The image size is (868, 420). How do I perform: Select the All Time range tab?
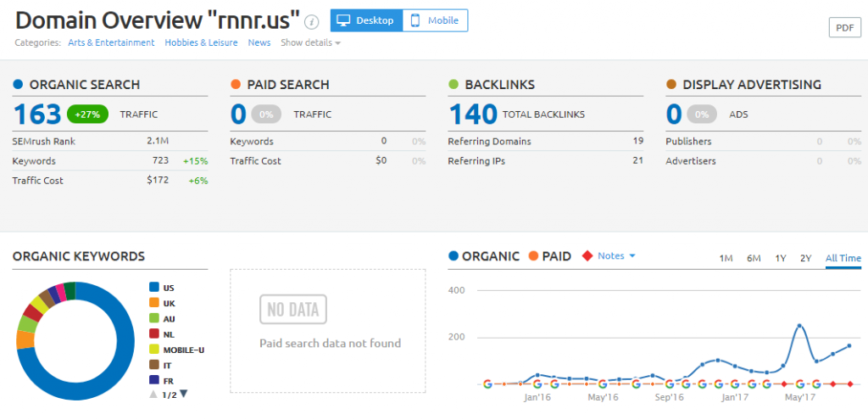coord(843,258)
